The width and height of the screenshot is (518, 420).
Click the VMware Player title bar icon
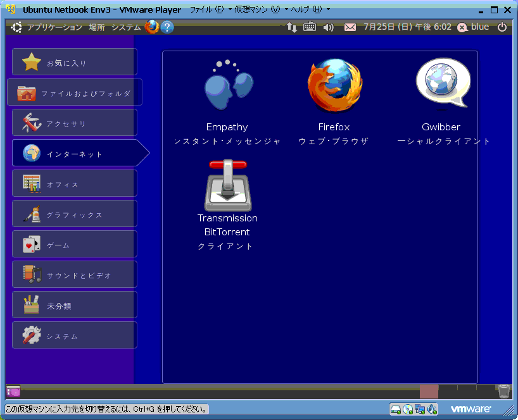tap(11, 9)
